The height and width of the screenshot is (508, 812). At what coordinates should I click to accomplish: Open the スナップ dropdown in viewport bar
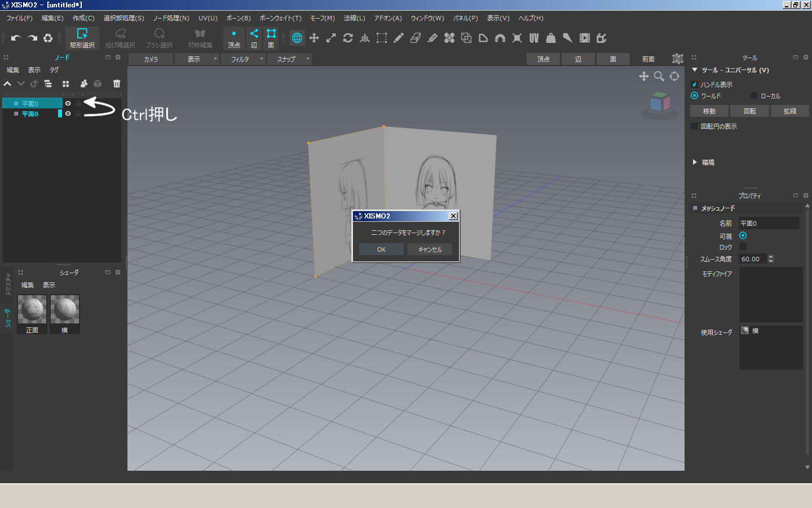289,59
